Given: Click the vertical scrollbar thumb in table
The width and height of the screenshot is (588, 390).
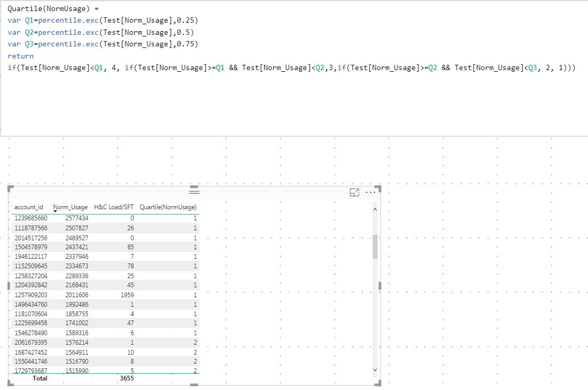Looking at the screenshot, I should (375, 247).
